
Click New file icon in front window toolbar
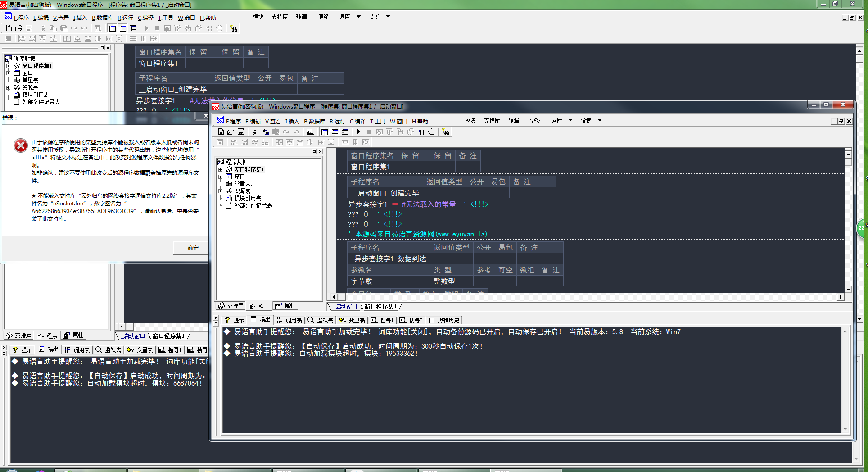click(x=221, y=132)
